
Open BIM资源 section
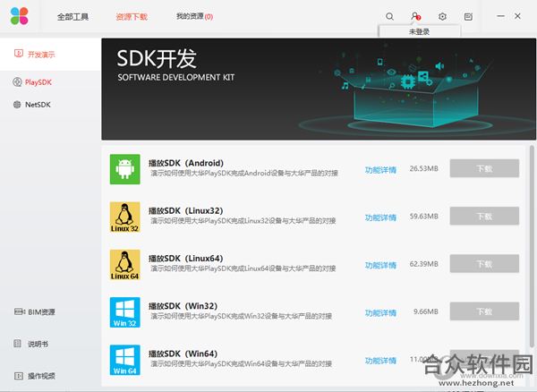tap(41, 311)
